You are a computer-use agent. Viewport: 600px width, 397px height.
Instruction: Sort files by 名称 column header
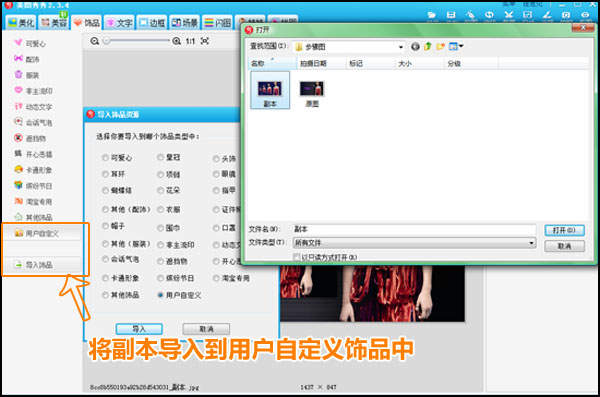(273, 64)
